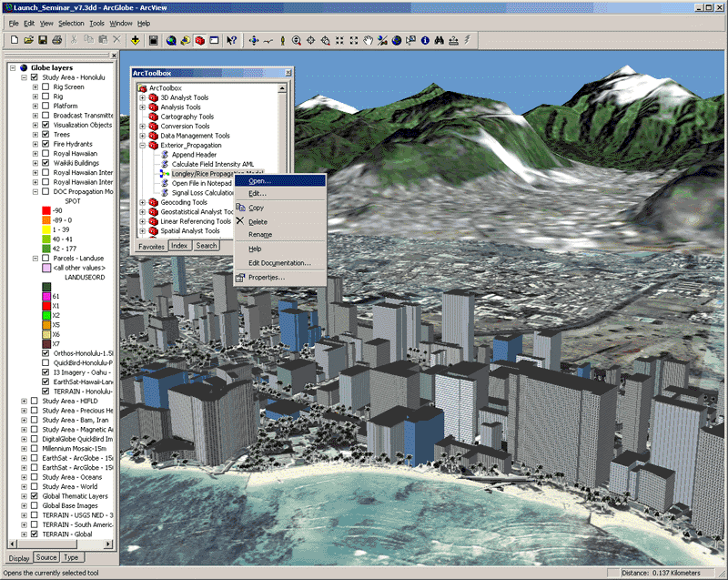The image size is (728, 580).
Task: Select the Pan hand tool
Action: click(368, 40)
